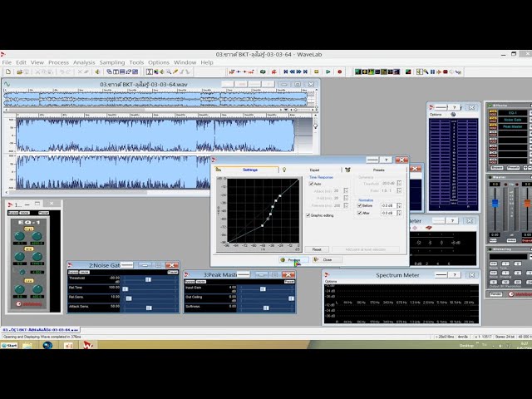The height and width of the screenshot is (399, 532).
Task: Open the Tools menu
Action: tap(136, 62)
